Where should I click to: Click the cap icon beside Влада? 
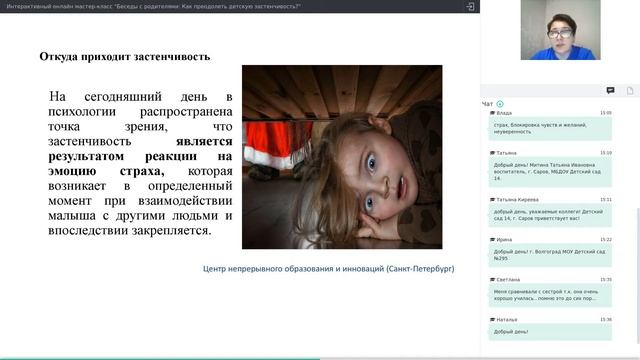pos(492,113)
